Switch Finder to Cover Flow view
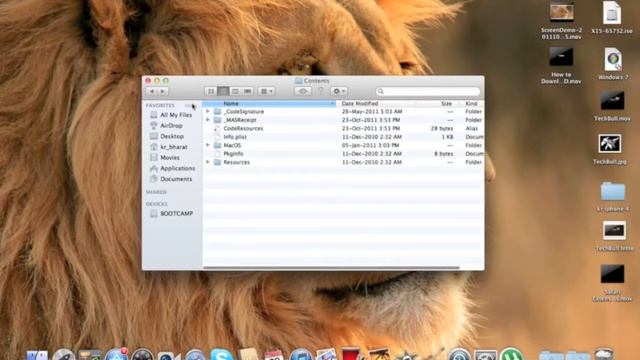The width and height of the screenshot is (640, 360). coord(248,91)
